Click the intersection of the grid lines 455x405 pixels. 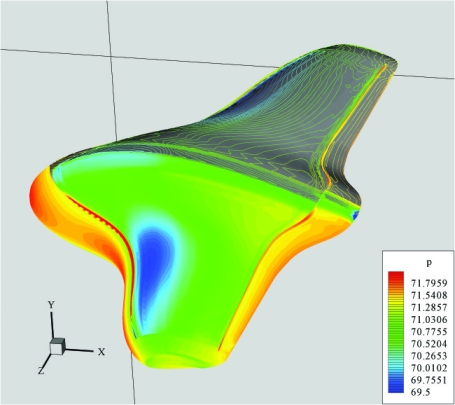click(x=111, y=56)
